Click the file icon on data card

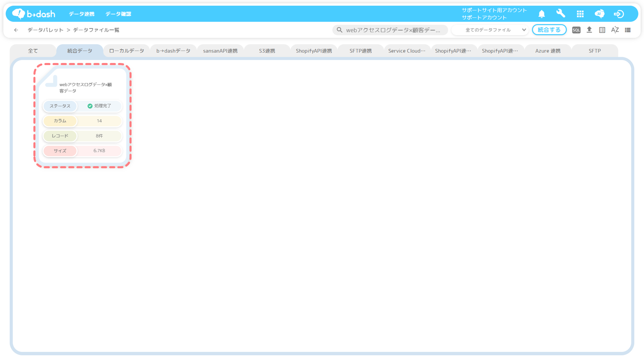click(x=51, y=81)
